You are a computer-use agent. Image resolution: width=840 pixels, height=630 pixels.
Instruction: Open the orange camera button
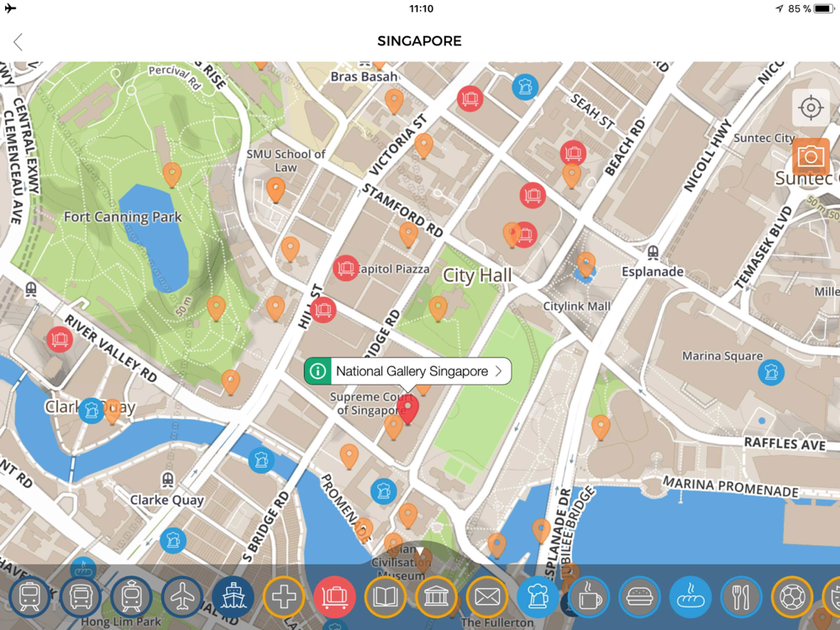point(811,156)
